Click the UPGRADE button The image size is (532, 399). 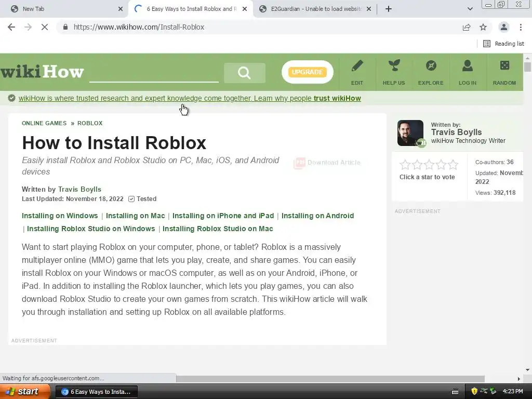[308, 72]
